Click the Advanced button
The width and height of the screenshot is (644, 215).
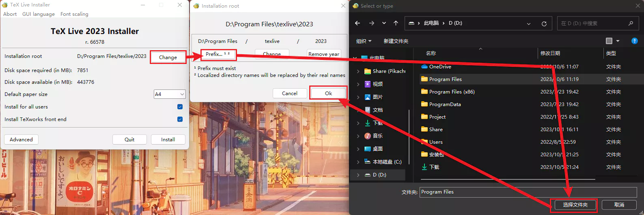click(x=21, y=139)
